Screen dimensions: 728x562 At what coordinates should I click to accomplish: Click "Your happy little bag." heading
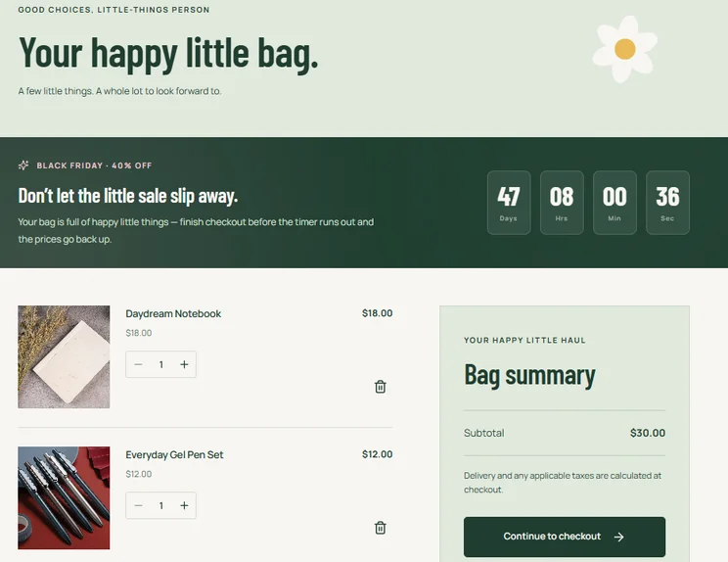point(168,54)
